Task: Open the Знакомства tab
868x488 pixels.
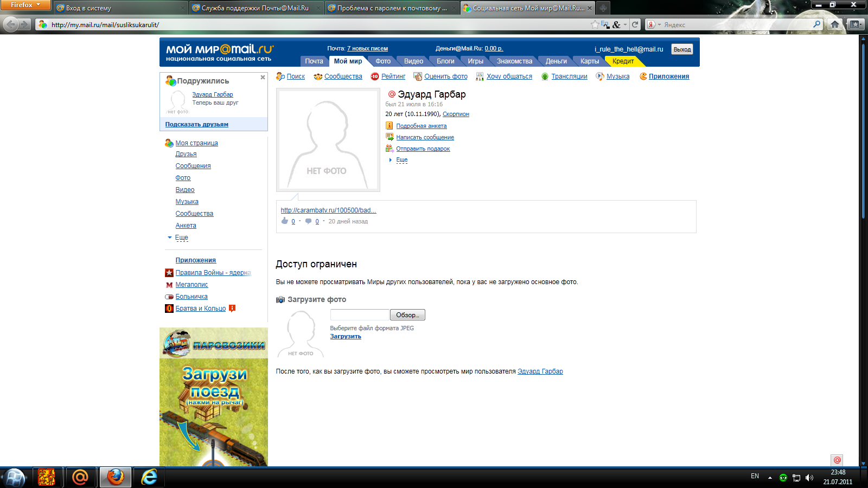Action: tap(514, 61)
